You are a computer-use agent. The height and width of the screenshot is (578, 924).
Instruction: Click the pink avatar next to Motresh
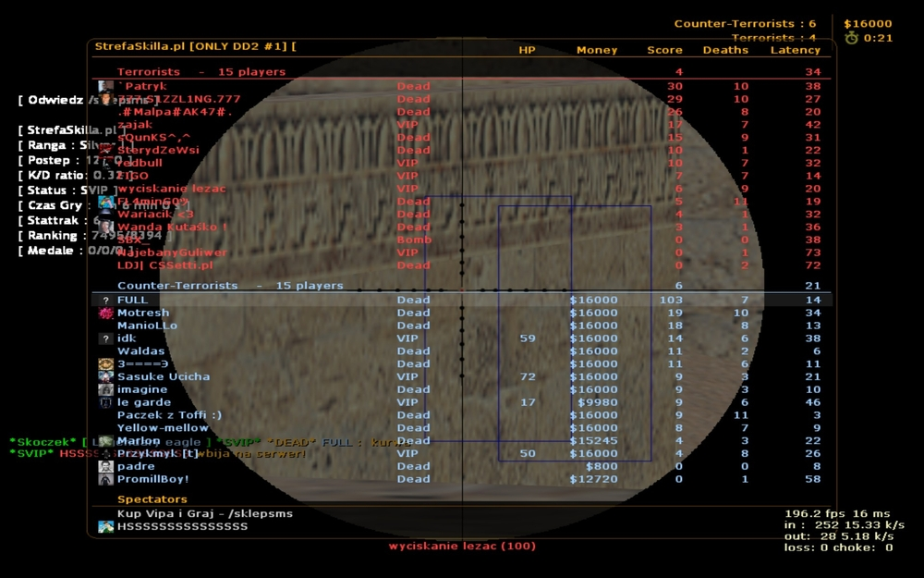point(105,314)
